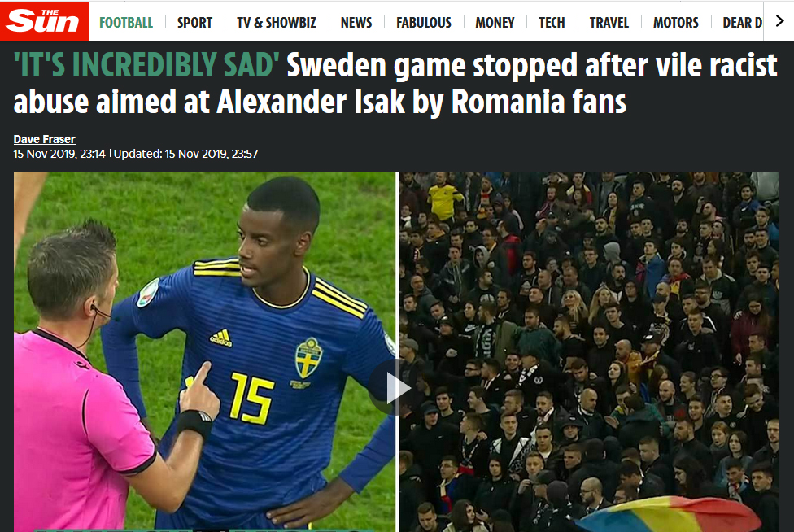Click The Sun logo
The width and height of the screenshot is (794, 532).
tap(44, 21)
